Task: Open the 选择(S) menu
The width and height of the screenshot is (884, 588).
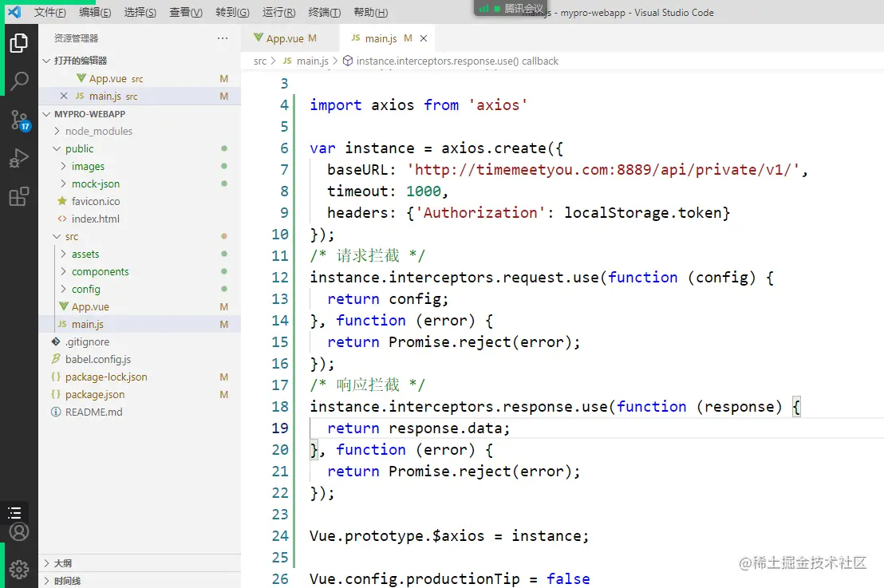Action: click(x=140, y=13)
